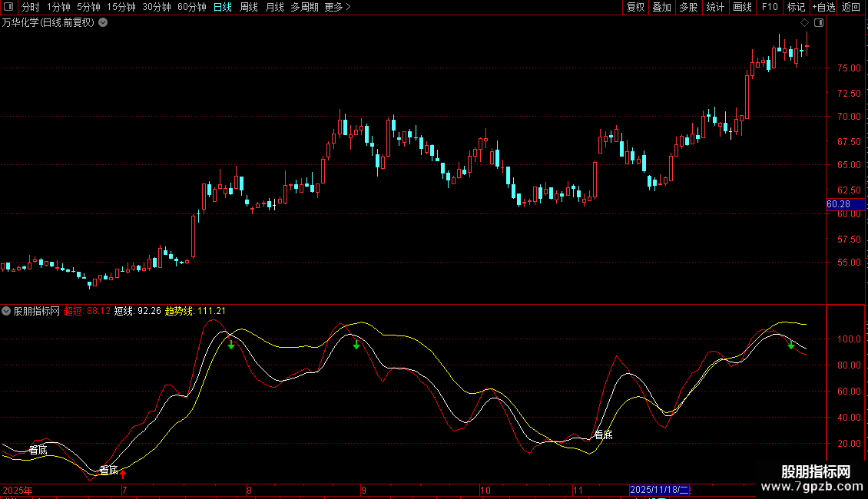Open the 万华化学 chart title dropdown
The image size is (868, 499).
click(x=103, y=22)
